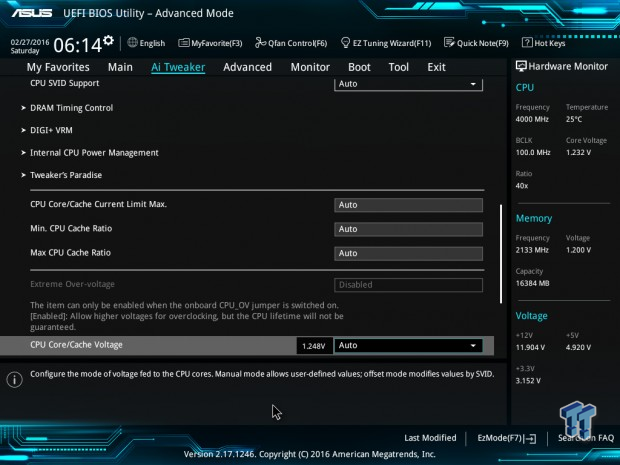Click +3.3V reading 3.152 V

tap(528, 381)
